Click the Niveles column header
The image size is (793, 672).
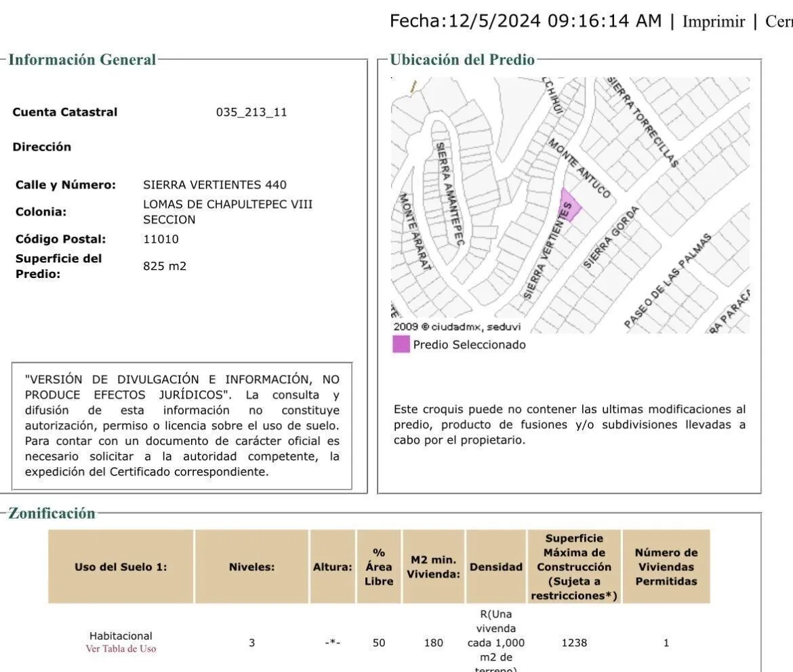pyautogui.click(x=252, y=567)
